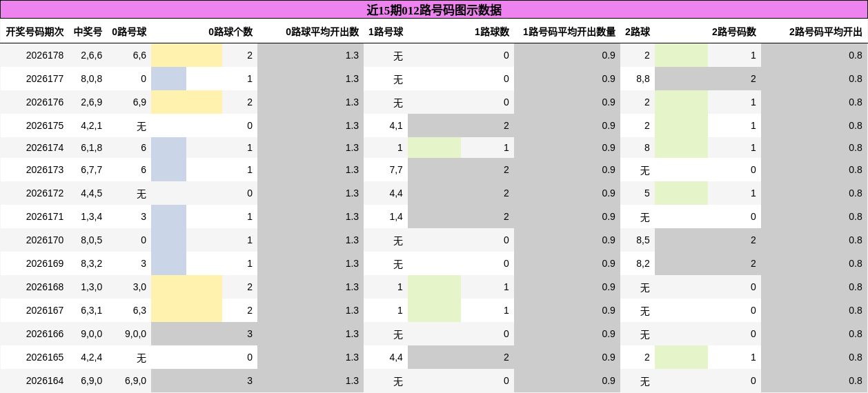Screen dimensions: 868x393
Task: Select the 开奖号码期次 column header
Action: (x=34, y=32)
